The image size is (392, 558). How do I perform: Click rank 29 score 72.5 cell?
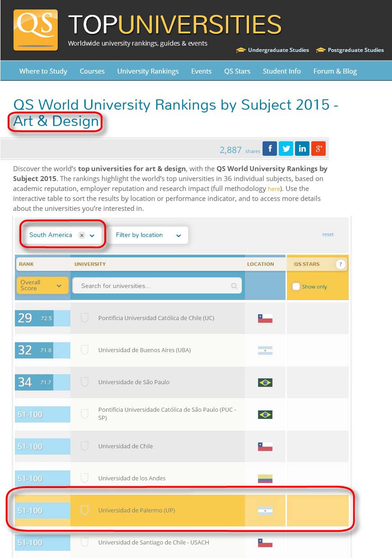click(42, 318)
